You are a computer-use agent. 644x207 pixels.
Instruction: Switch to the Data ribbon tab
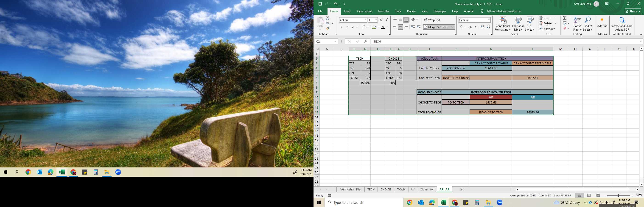coord(398,11)
